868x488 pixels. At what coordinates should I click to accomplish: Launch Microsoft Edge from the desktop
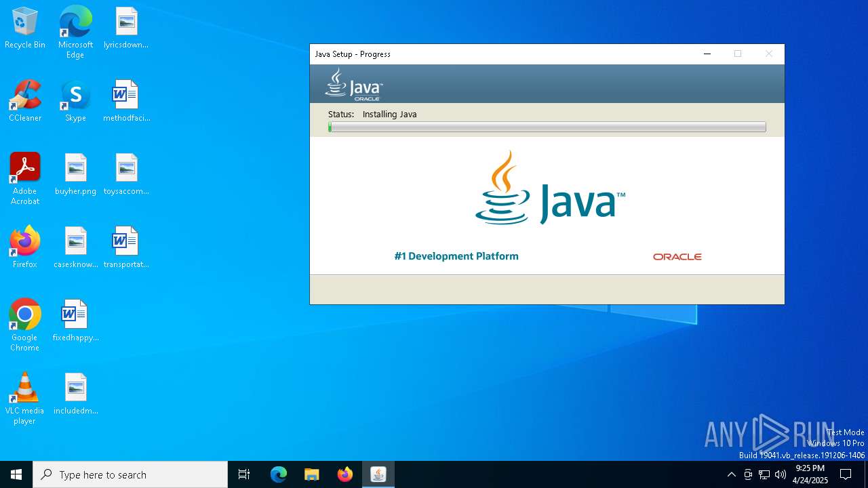pyautogui.click(x=75, y=32)
